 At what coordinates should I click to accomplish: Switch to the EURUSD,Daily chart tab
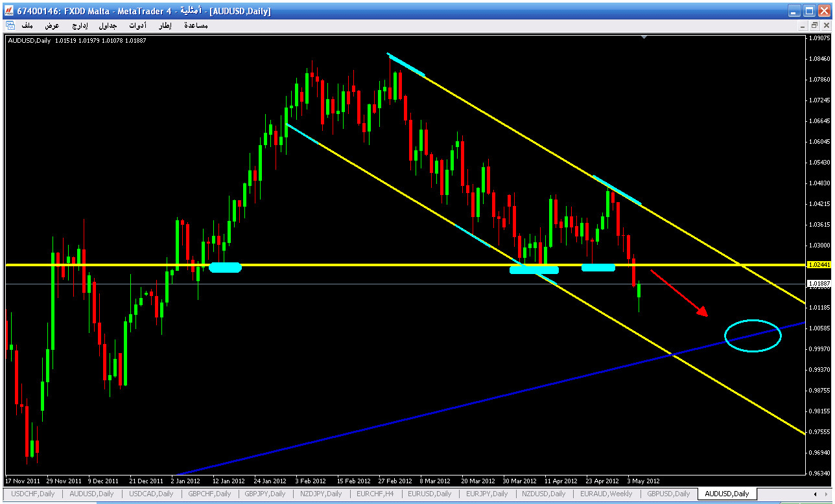(429, 494)
